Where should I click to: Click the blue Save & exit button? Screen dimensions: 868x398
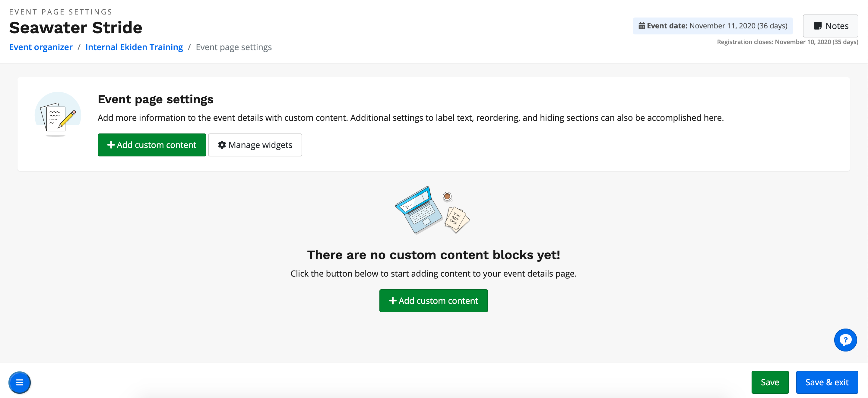(x=827, y=382)
